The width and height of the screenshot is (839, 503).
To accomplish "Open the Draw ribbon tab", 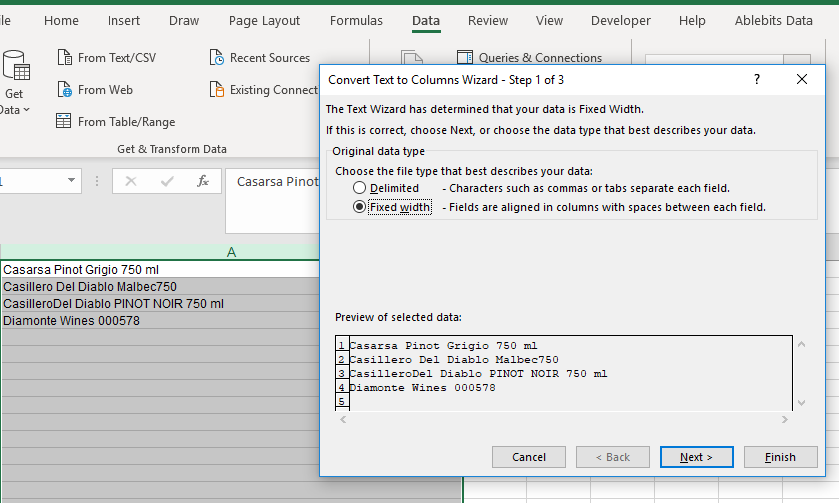I will 184,20.
